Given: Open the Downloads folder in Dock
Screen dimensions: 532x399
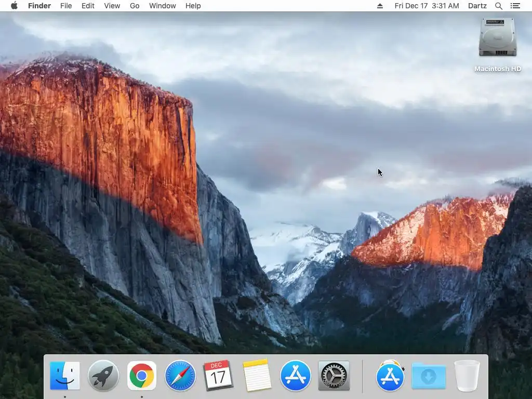Looking at the screenshot, I should point(429,376).
